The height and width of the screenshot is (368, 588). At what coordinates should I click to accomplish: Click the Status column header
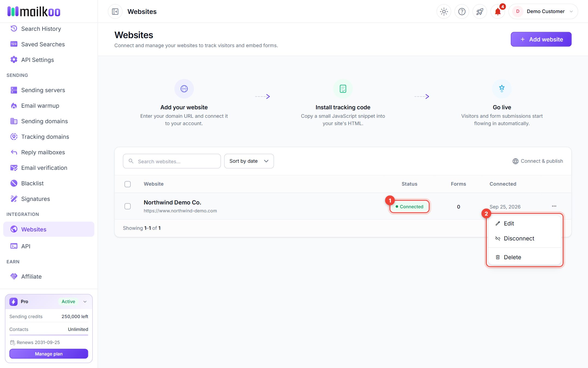click(x=409, y=184)
